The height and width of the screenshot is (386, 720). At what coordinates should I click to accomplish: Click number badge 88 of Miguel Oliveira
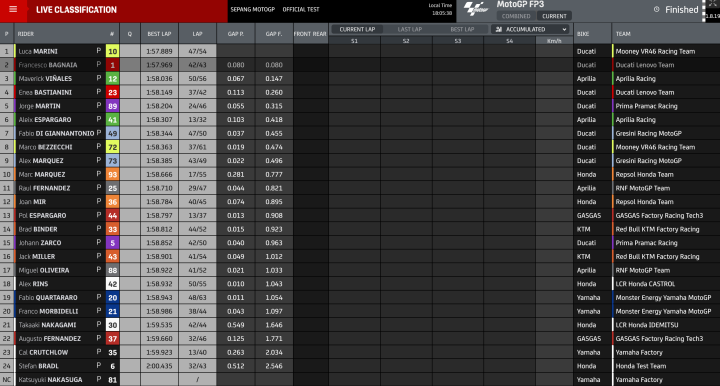tap(112, 270)
